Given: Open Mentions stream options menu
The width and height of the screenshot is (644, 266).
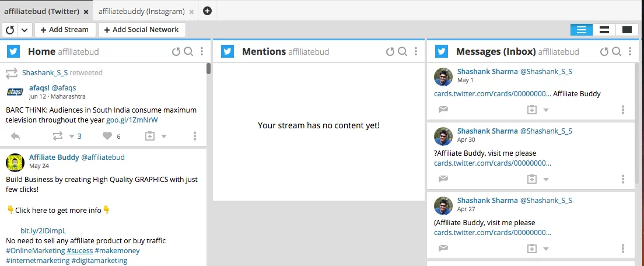Looking at the screenshot, I should point(416,51).
